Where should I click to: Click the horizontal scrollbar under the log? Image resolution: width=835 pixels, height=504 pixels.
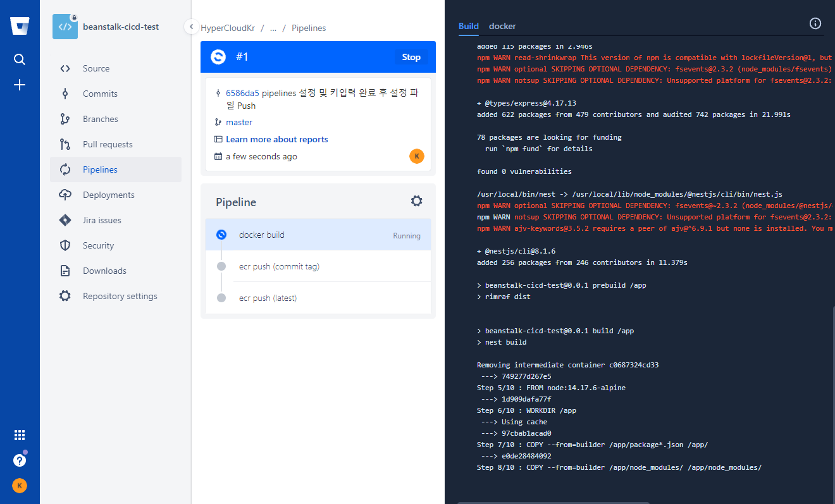click(554, 502)
